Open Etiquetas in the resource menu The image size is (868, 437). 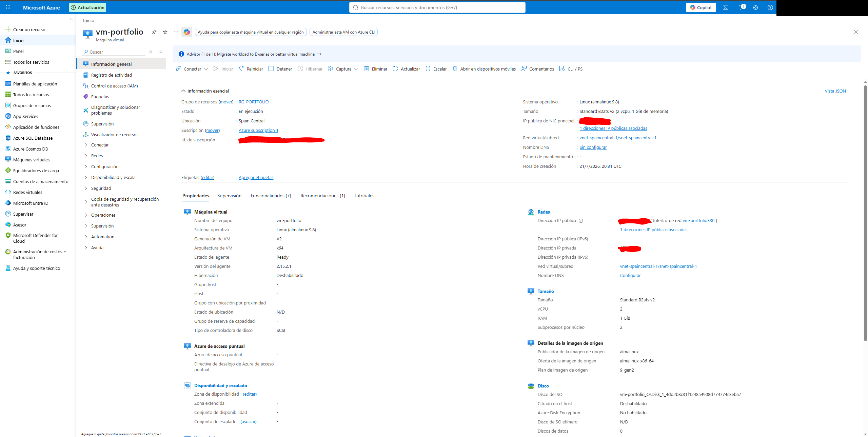click(x=100, y=97)
